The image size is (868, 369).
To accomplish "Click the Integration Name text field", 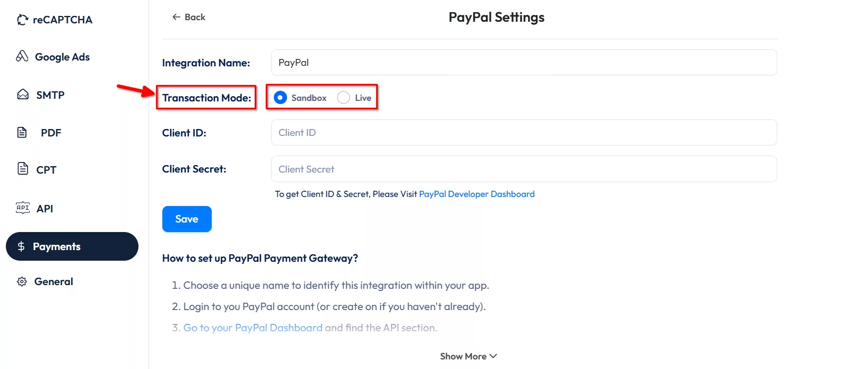I will tap(524, 63).
